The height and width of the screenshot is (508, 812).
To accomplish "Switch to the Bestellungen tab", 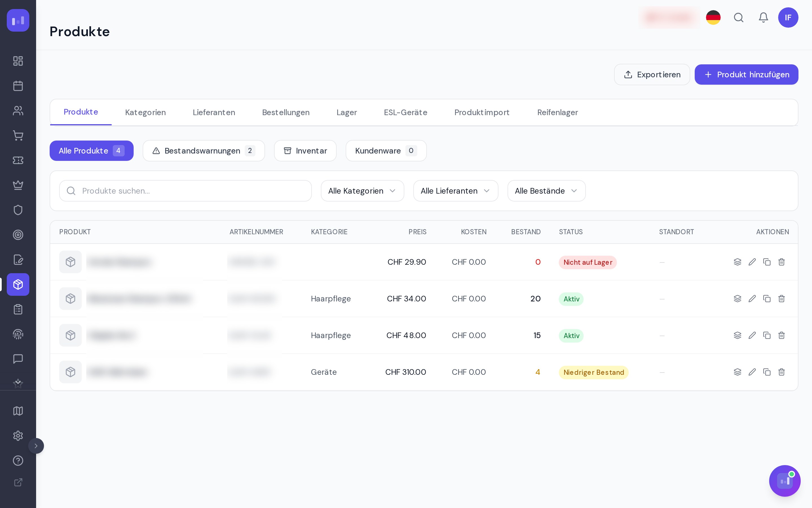I will pyautogui.click(x=286, y=113).
